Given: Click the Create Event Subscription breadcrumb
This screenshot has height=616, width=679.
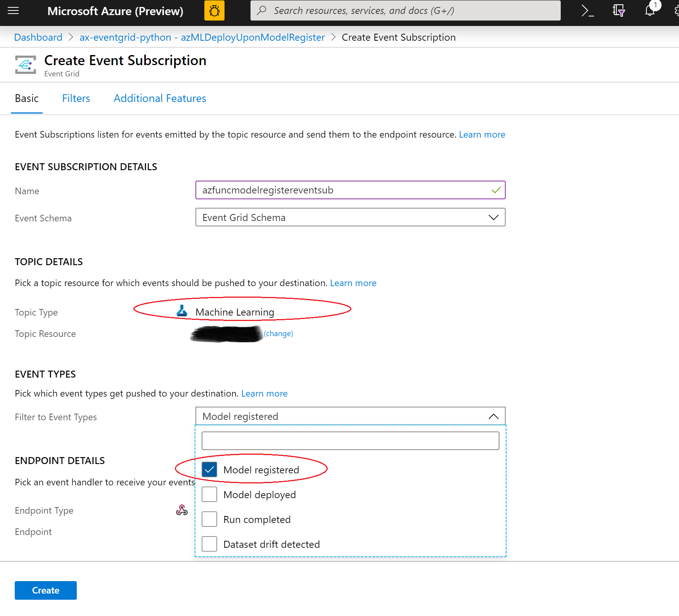Looking at the screenshot, I should (399, 37).
